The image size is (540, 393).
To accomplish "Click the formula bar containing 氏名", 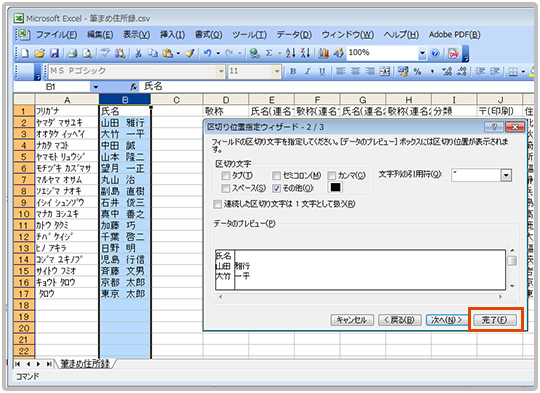I will tap(338, 87).
